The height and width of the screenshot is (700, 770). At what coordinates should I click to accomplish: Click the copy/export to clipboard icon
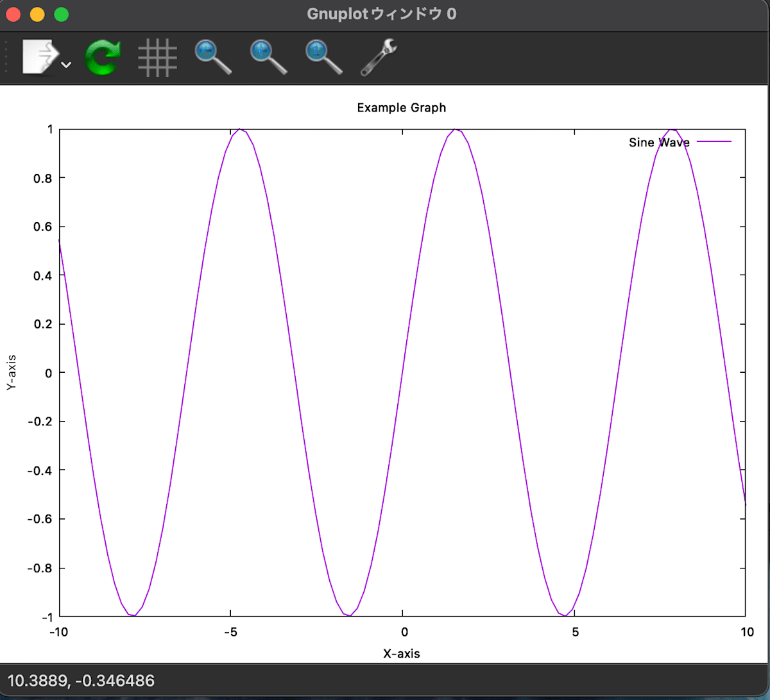point(40,58)
